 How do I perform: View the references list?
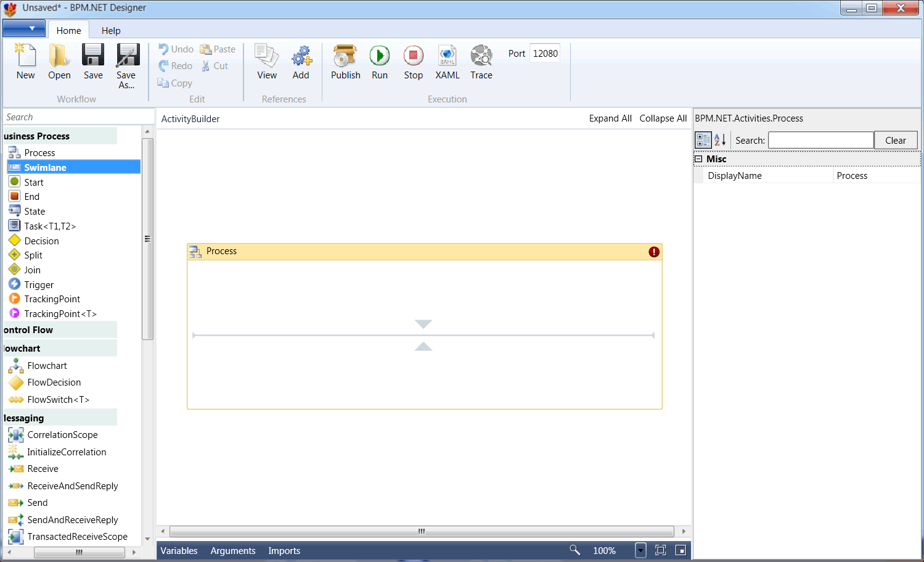point(267,62)
